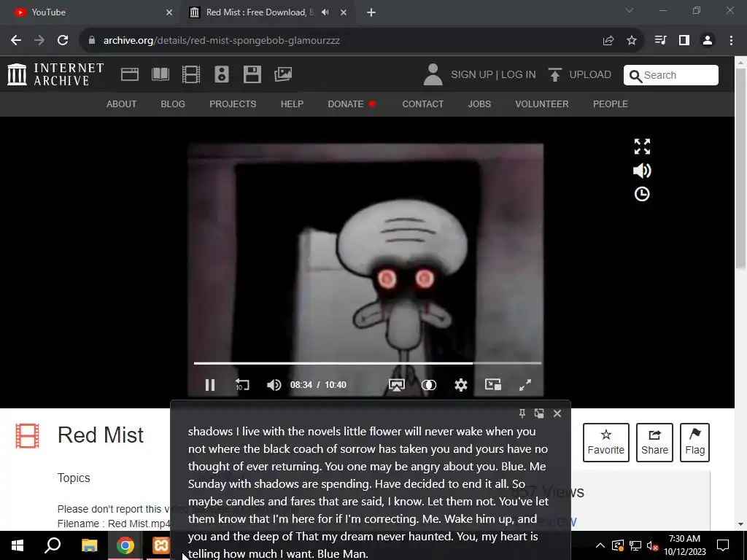This screenshot has height=560, width=747.
Task: Open the Web (Wayback) icon in the Archive header
Action: 130,74
